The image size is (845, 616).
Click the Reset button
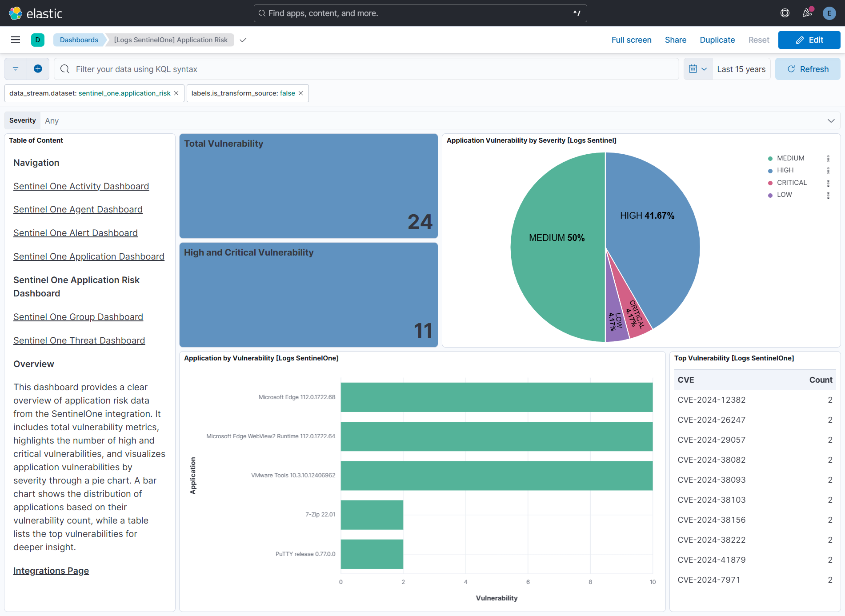pos(758,40)
